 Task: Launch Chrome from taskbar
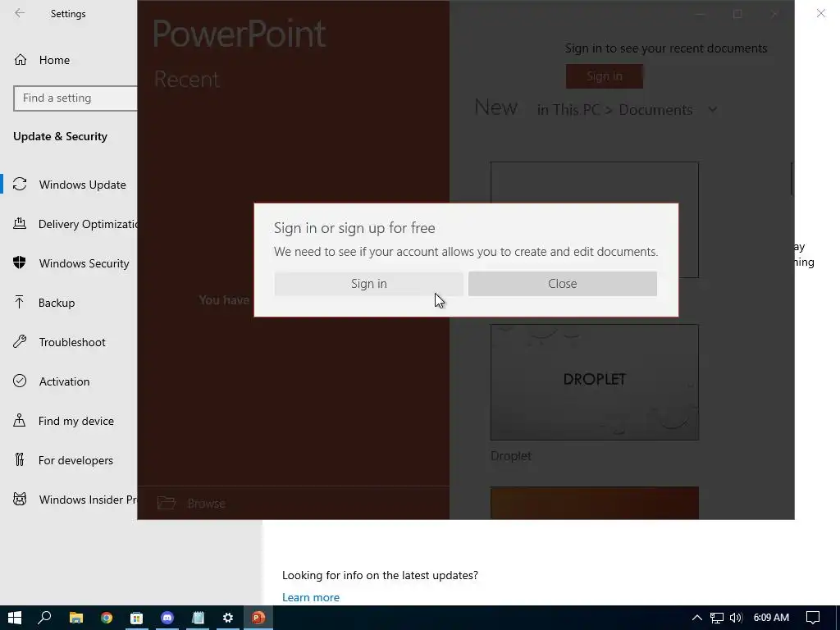pos(107,618)
